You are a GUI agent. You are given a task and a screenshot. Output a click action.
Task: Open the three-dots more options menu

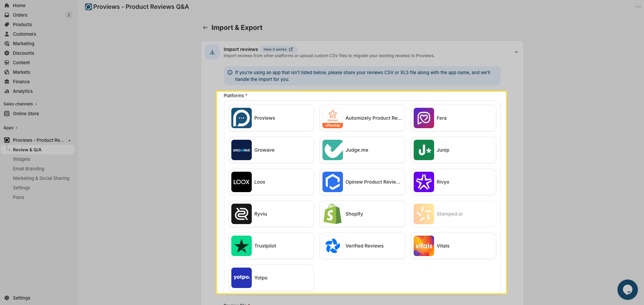coord(638,7)
